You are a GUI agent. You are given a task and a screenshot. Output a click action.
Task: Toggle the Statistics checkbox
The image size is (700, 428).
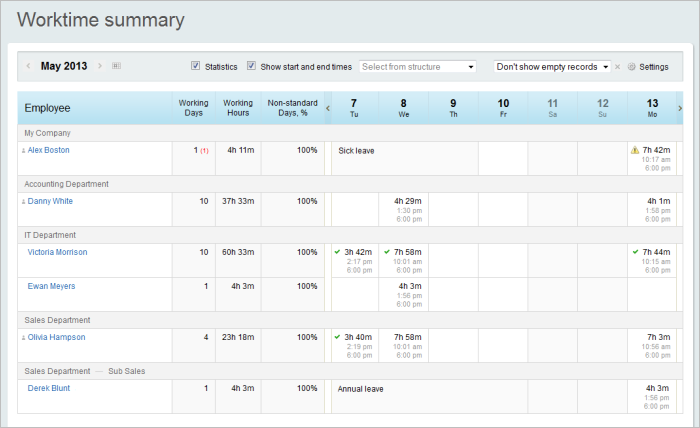pos(196,66)
